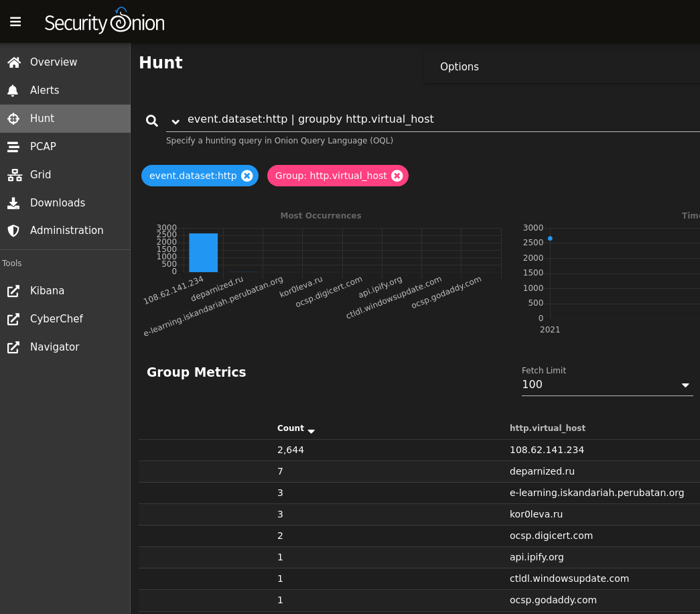
Task: Expand the query history chevron
Action: (176, 121)
